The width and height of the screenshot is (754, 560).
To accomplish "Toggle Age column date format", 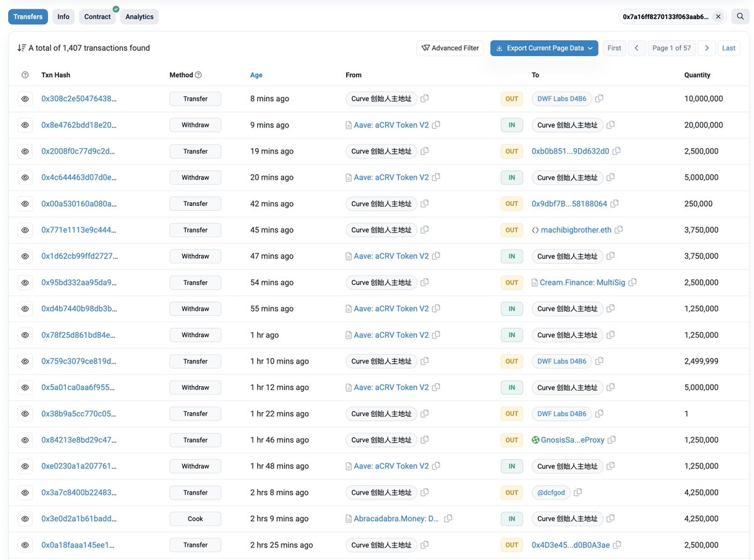I will click(256, 75).
